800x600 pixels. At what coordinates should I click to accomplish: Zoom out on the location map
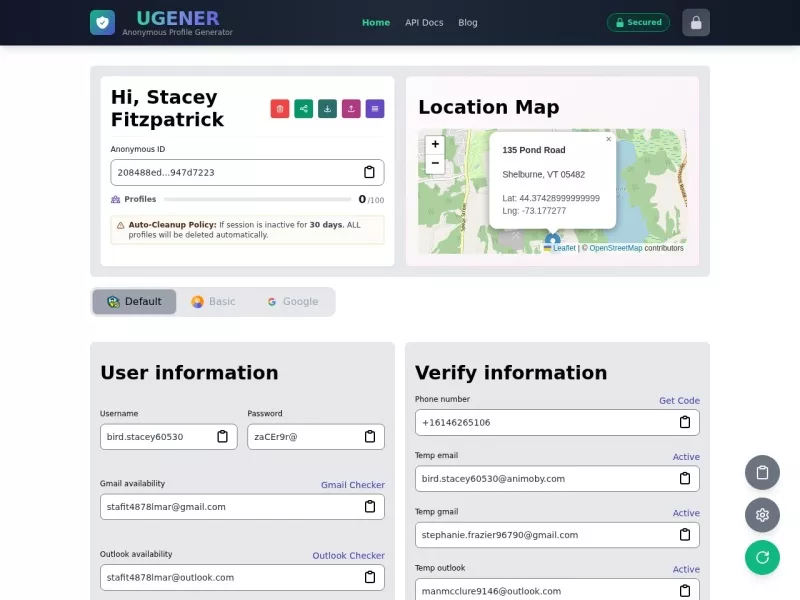pyautogui.click(x=435, y=163)
